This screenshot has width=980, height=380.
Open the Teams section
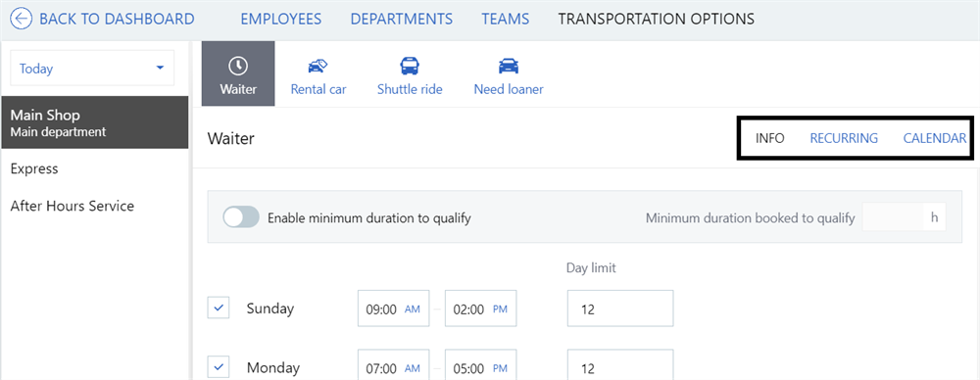[x=505, y=20]
